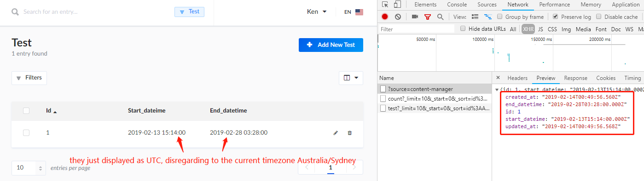The image size is (644, 181).
Task: Sort by Id column header
Action: [52, 111]
